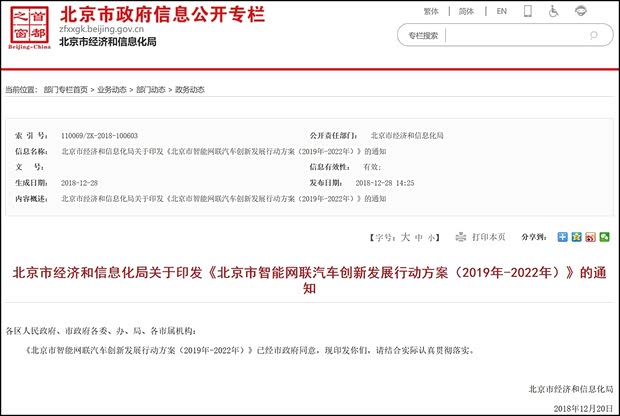Click the printer icon beside 打印本页
The height and width of the screenshot is (416, 620).
tap(461, 237)
